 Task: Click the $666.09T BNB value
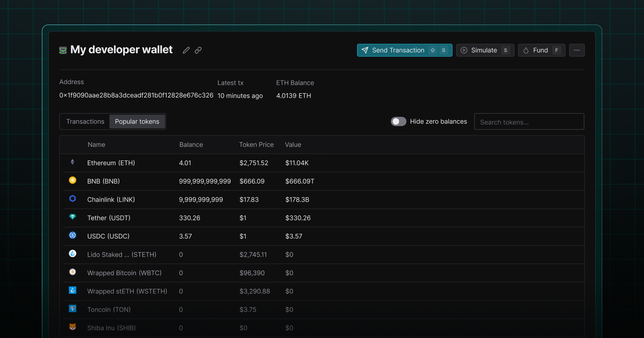click(300, 181)
